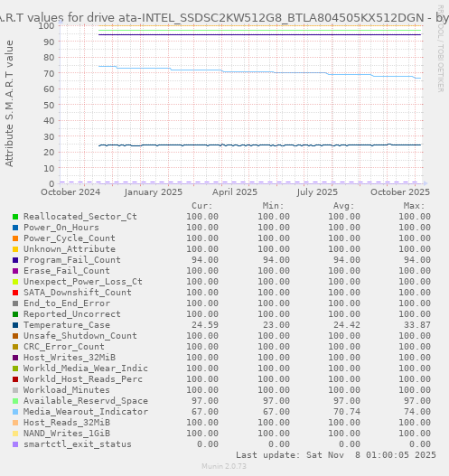Viewport: 449px width, 476px height.
Task: Click the Min: column header
Action: click(x=273, y=206)
